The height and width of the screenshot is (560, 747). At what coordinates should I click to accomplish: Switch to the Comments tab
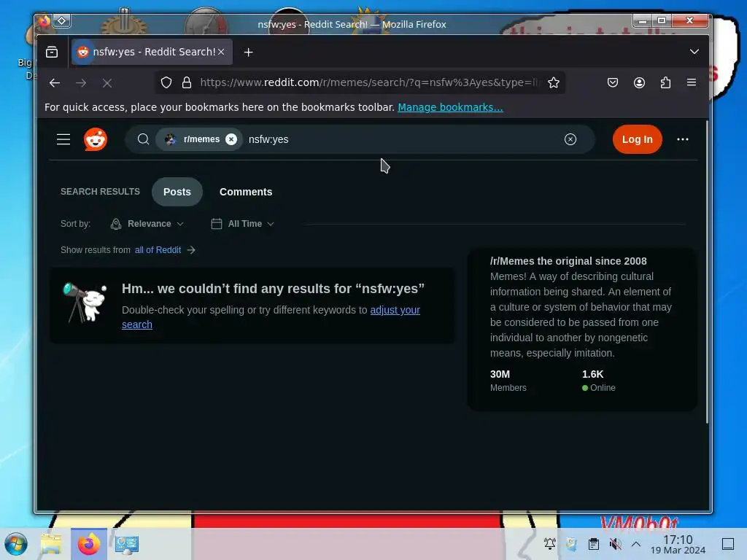pos(246,192)
